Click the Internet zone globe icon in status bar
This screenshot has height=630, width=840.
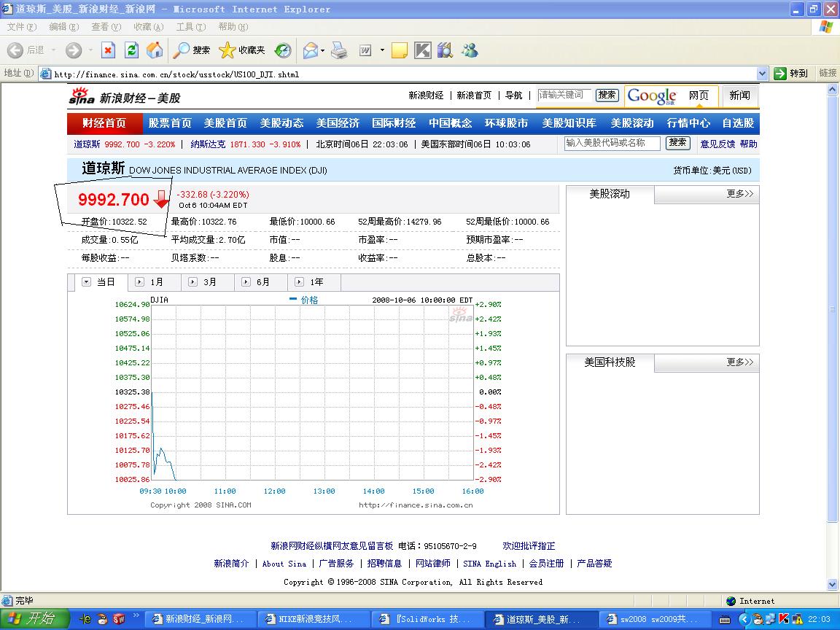coord(731,601)
